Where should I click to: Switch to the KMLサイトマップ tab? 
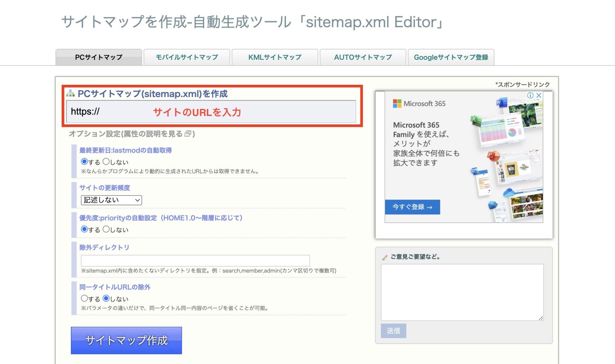(275, 57)
